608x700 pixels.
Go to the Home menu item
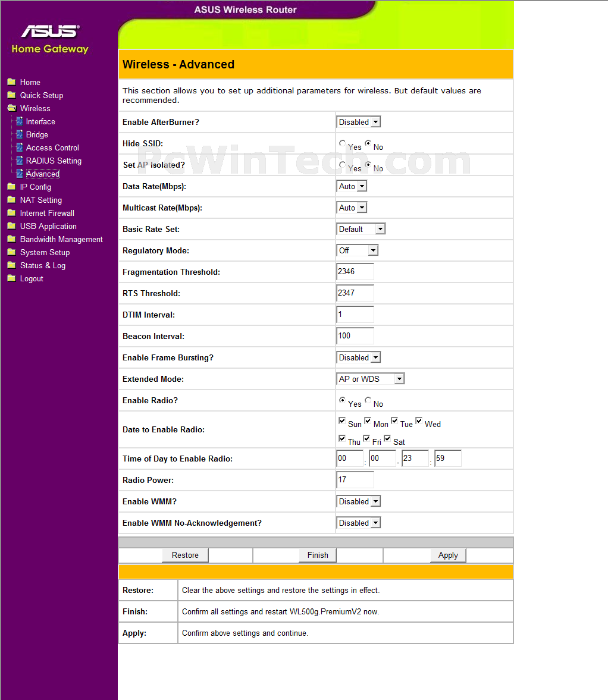pos(30,82)
